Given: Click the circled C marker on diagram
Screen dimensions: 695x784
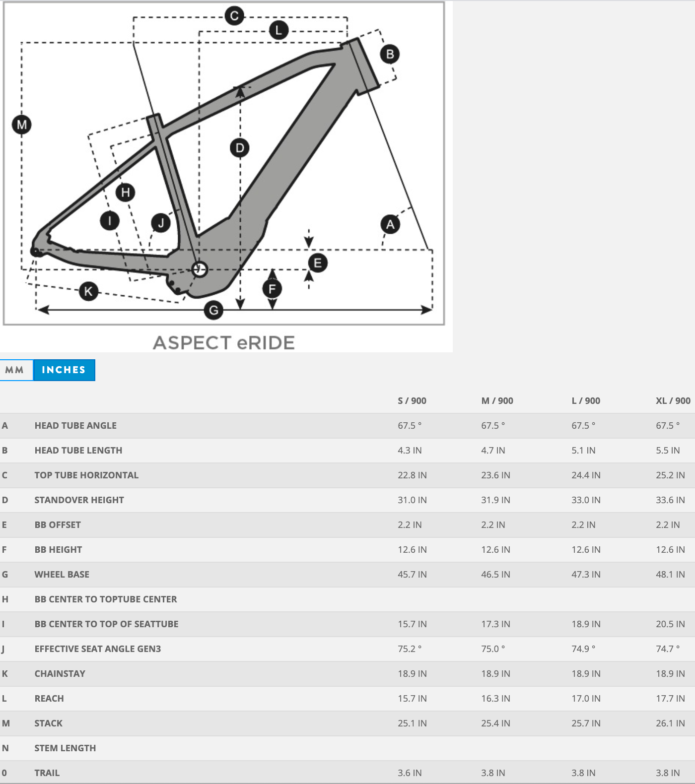Looking at the screenshot, I should coord(234,16).
